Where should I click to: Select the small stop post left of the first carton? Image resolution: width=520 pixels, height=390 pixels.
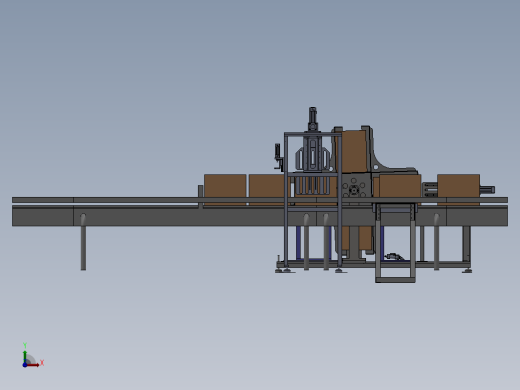(x=200, y=197)
